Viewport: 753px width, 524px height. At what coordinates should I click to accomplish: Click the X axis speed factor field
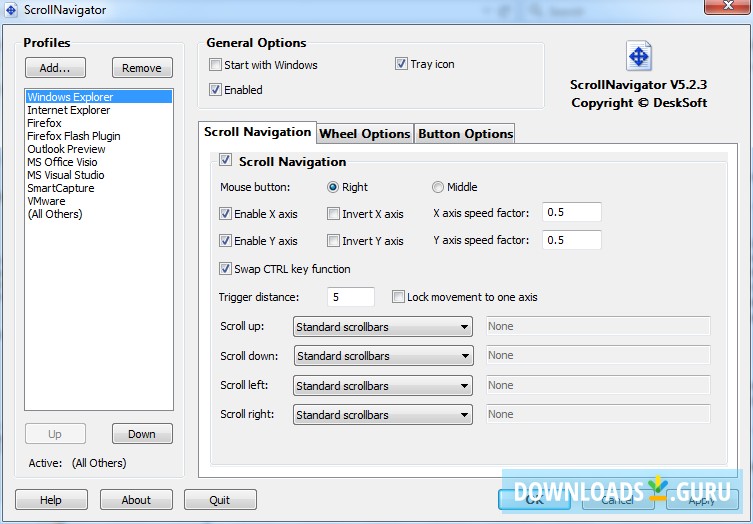point(571,212)
